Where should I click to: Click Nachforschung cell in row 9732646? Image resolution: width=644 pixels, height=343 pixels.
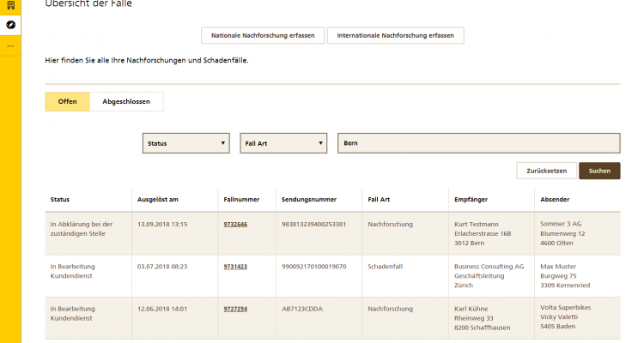click(390, 224)
